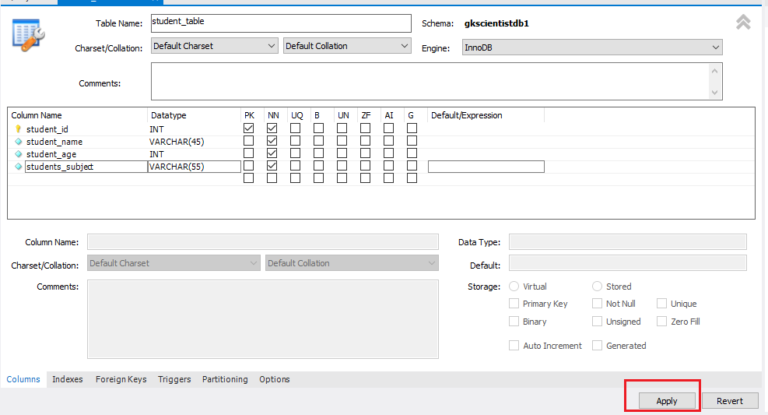Collapse the header with double-chevron icon
768x415 pixels.
tap(743, 22)
